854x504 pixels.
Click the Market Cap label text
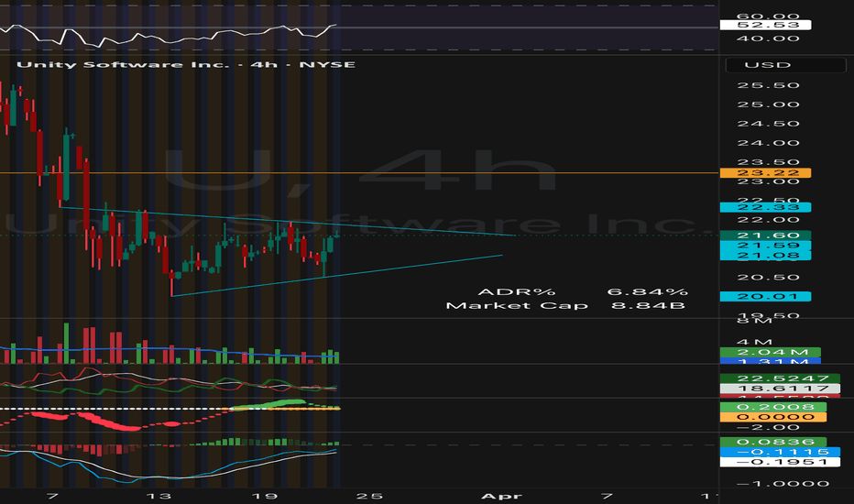pos(517,306)
